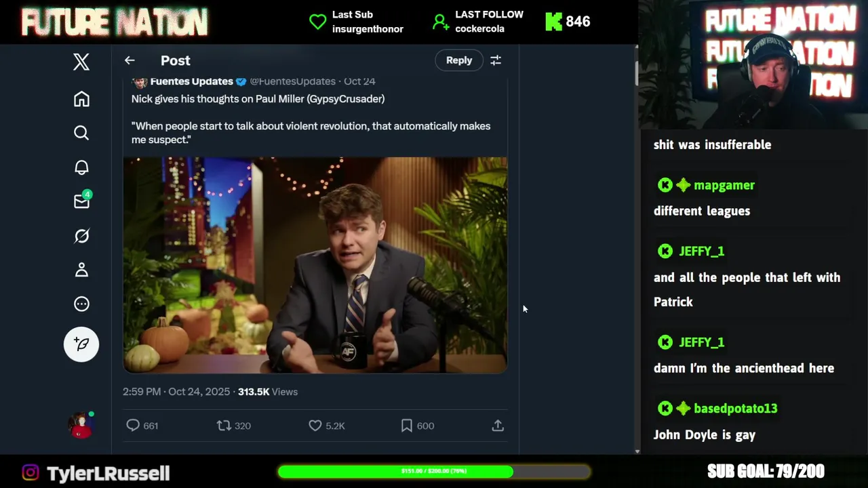Image resolution: width=868 pixels, height=488 pixels.
Task: Expand the More circle menu
Action: pyautogui.click(x=81, y=304)
